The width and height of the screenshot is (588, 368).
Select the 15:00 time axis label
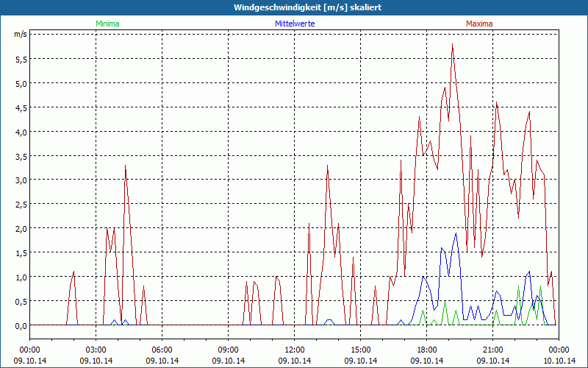click(360, 350)
